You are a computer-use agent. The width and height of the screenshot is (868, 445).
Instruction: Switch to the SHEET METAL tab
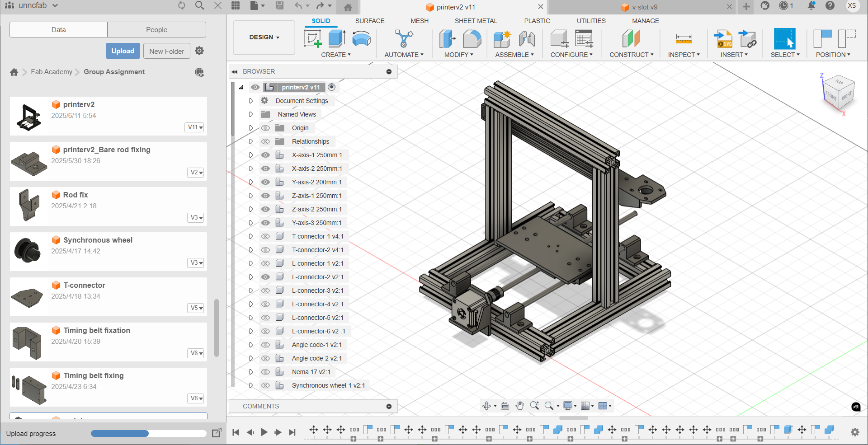click(476, 21)
